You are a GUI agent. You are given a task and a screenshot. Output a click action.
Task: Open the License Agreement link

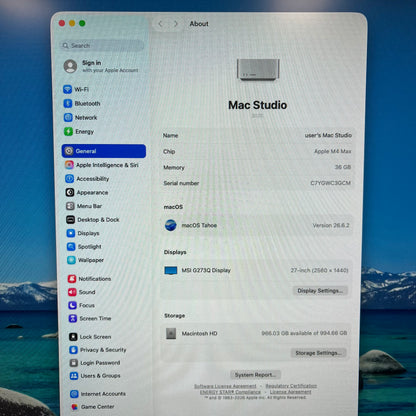point(290,392)
